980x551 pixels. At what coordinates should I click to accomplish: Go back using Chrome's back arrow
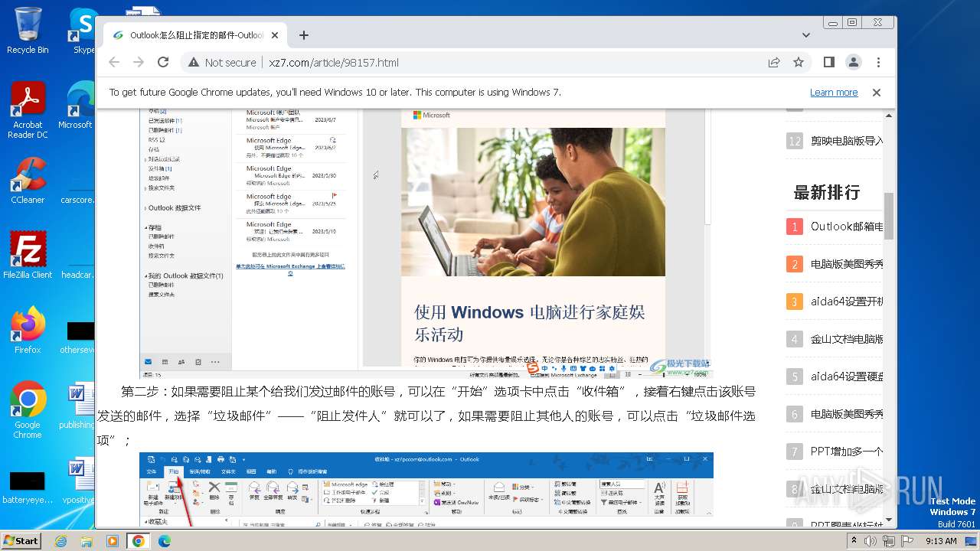coord(114,62)
